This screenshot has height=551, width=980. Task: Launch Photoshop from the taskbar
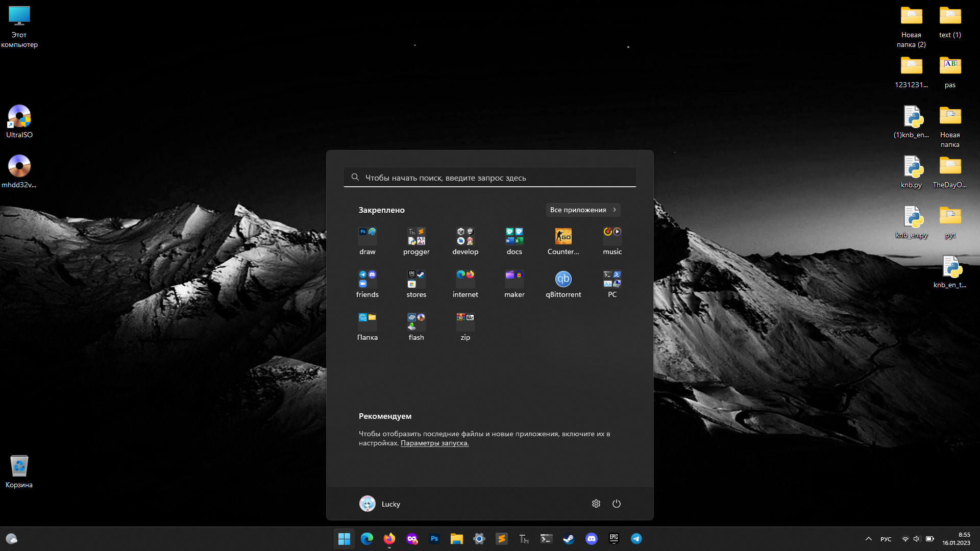click(x=434, y=539)
